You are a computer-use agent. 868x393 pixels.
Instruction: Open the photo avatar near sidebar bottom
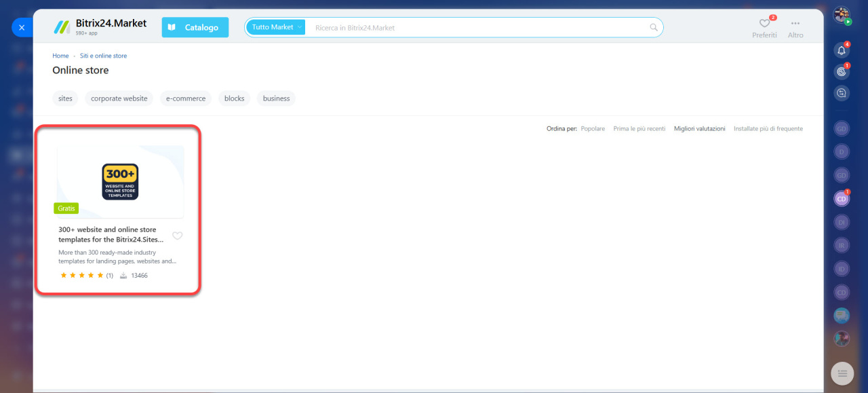click(842, 338)
